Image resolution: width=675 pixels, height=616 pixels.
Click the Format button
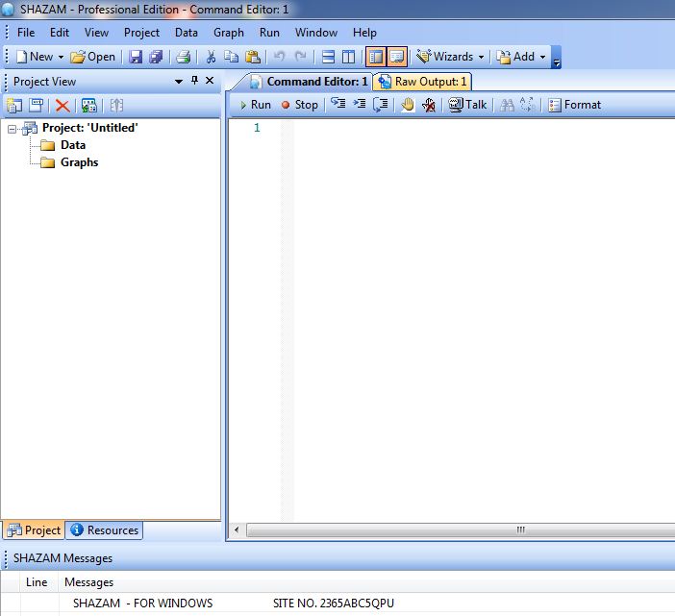pyautogui.click(x=574, y=105)
